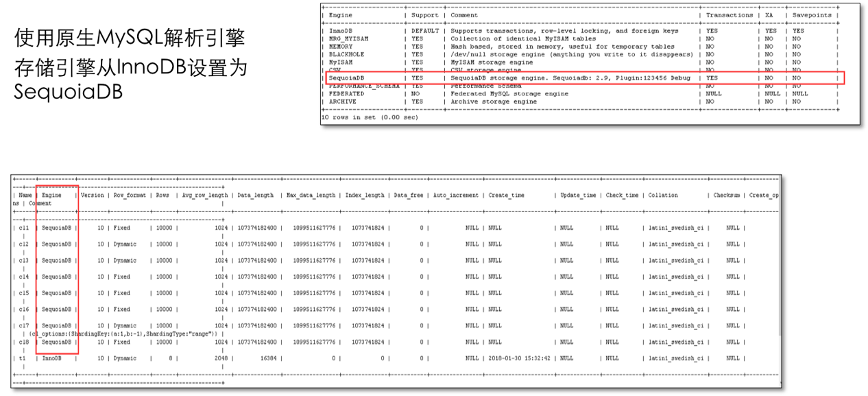Click '16384' data length for t1
This screenshot has width=868, height=396.
point(268,358)
